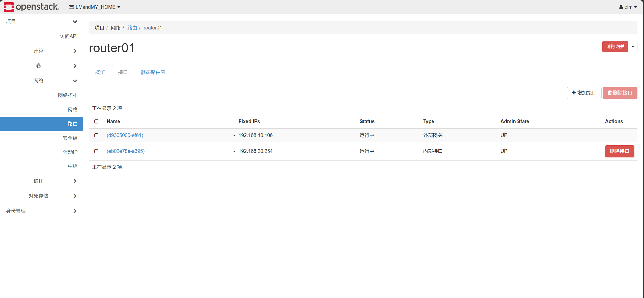Select the 路由 sidebar item
The image size is (644, 298).
coord(42,124)
